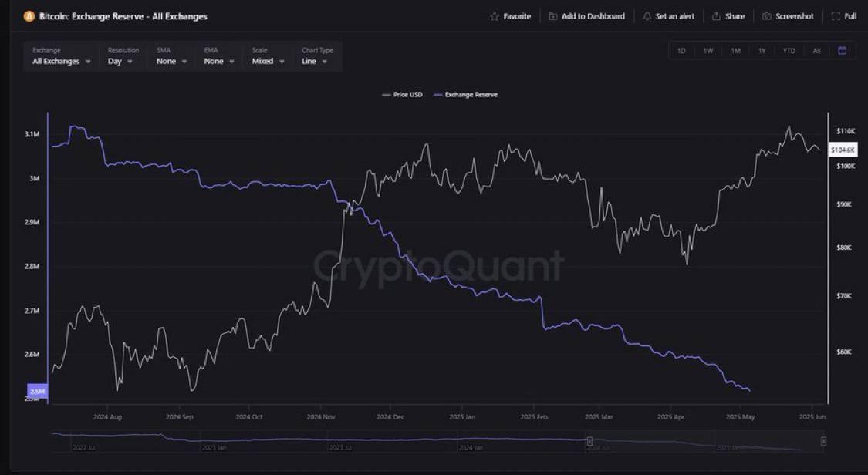Click the left handle of the range navigator
This screenshot has height=475, width=868.
pyautogui.click(x=589, y=441)
